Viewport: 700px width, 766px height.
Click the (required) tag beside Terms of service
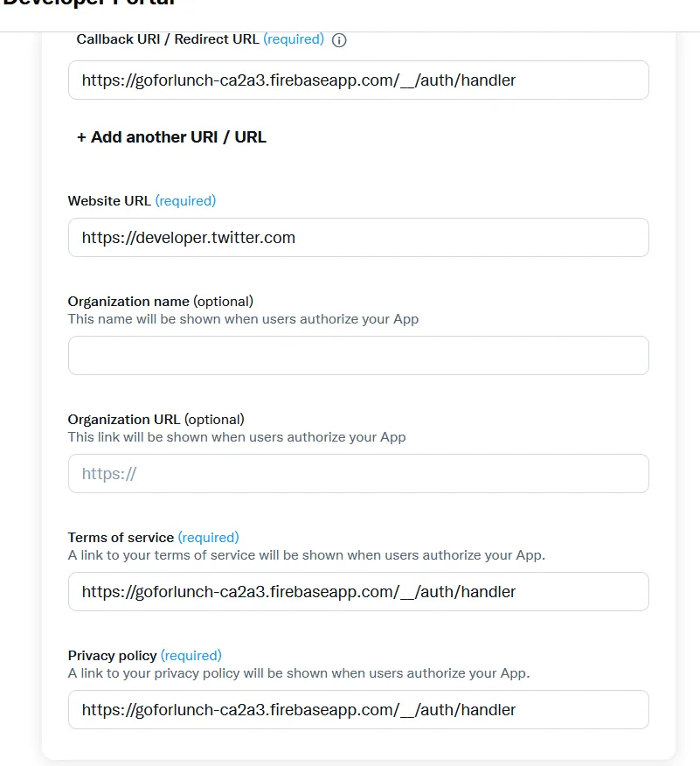208,538
